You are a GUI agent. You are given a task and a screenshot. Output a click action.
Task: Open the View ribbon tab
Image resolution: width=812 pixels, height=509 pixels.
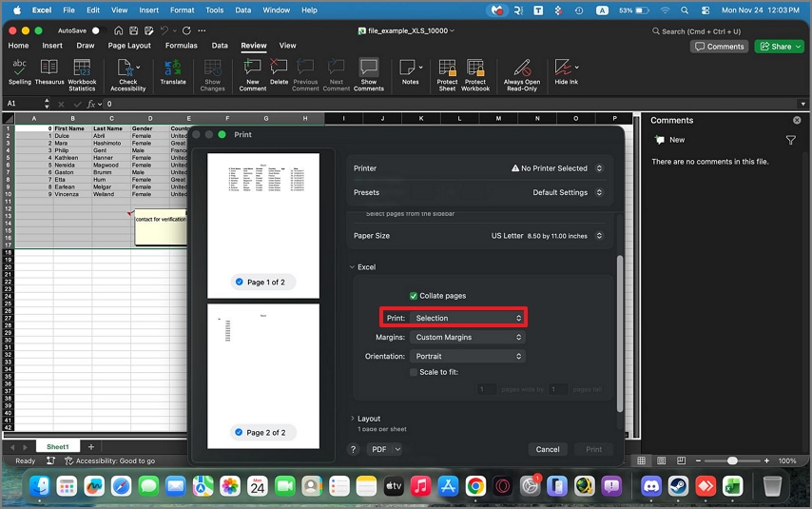(x=288, y=46)
